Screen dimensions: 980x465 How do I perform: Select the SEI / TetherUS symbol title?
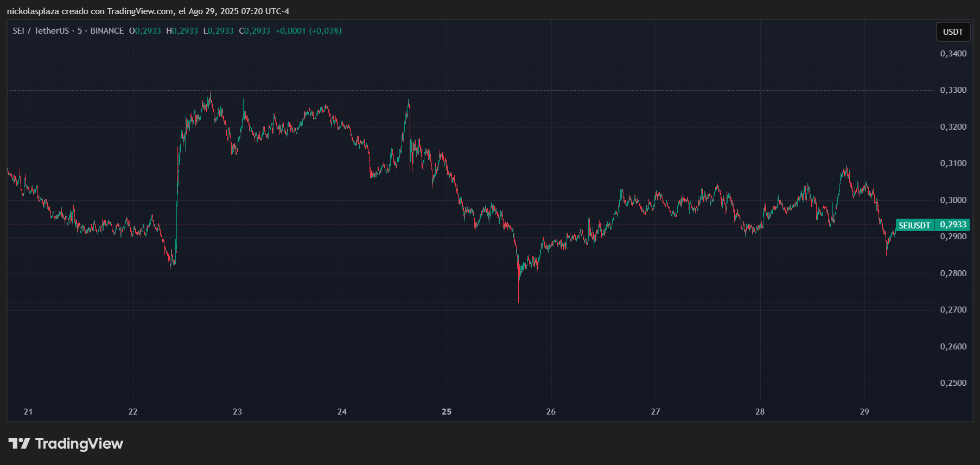[41, 31]
